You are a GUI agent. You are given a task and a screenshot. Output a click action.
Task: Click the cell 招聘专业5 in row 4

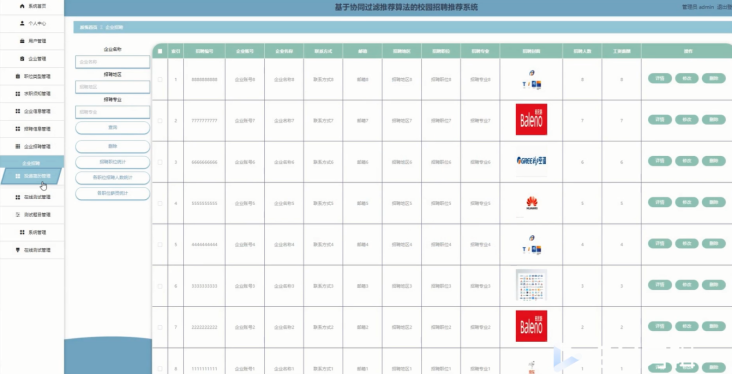pyautogui.click(x=480, y=204)
